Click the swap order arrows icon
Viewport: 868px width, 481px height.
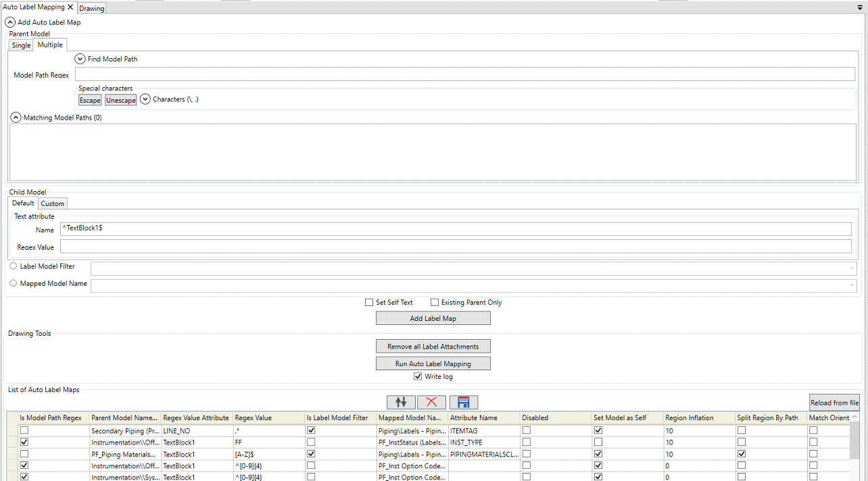[x=401, y=402]
